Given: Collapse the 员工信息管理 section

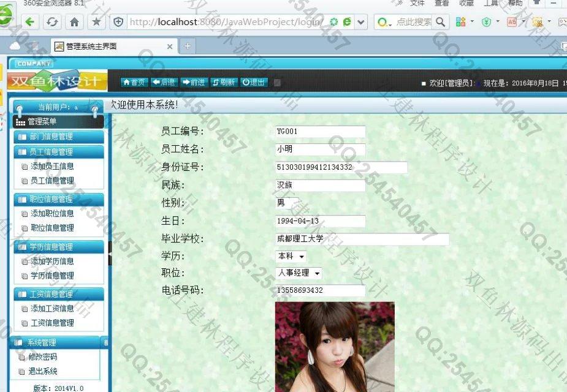Looking at the screenshot, I should [x=59, y=152].
